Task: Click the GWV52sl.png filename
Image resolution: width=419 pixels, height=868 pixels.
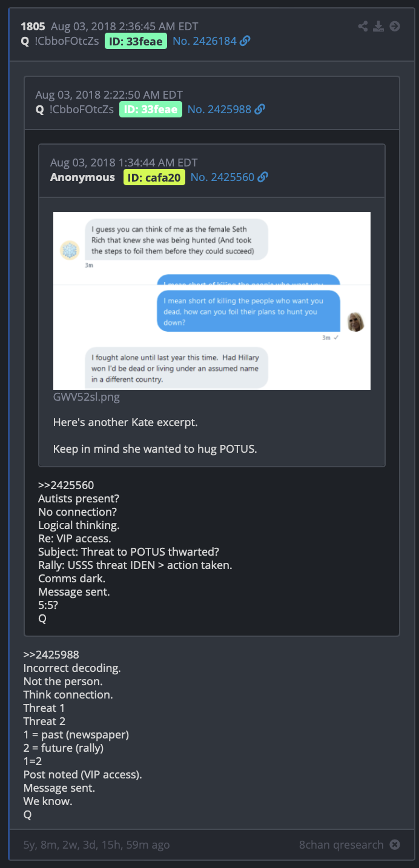Action: pyautogui.click(x=87, y=397)
